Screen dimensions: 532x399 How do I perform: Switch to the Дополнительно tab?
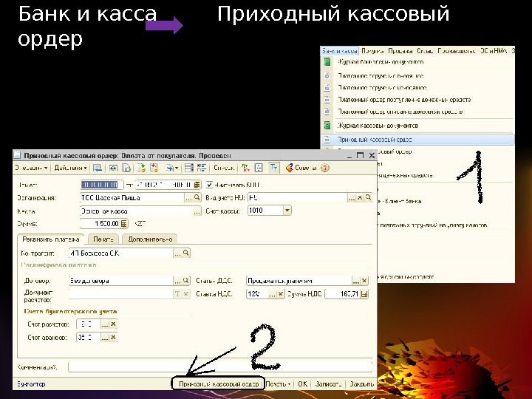[x=150, y=239]
